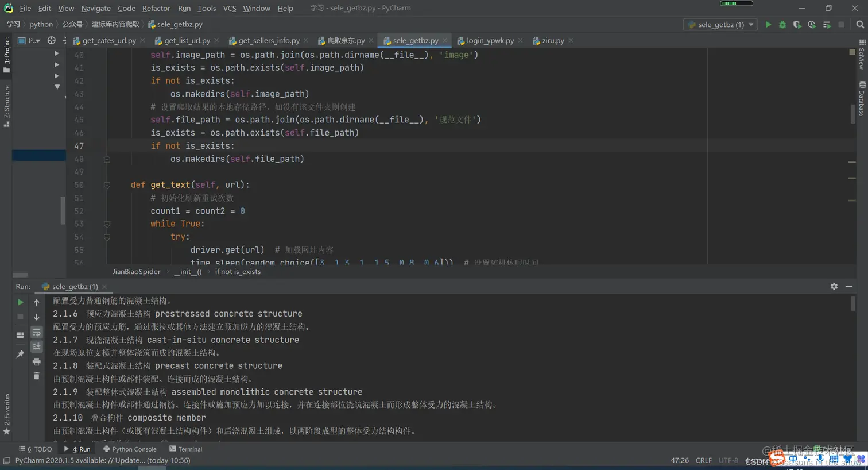
Task: Click the concurrency diagram run icon
Action: tap(827, 25)
